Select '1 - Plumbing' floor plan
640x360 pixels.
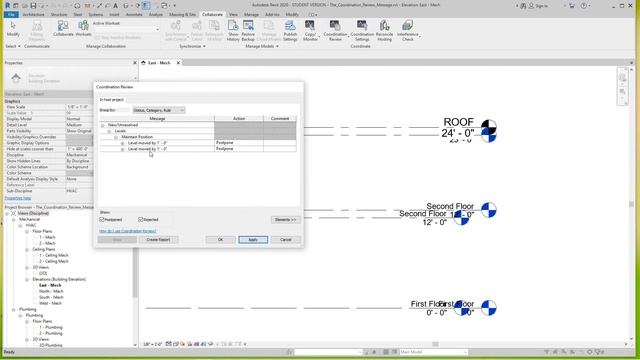point(51,327)
